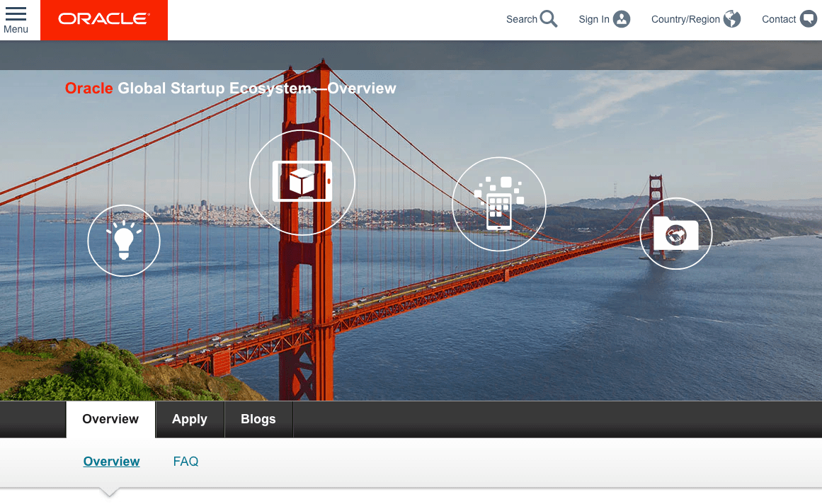Click the Sign In text
Image resolution: width=822 pixels, height=504 pixels.
pos(594,19)
